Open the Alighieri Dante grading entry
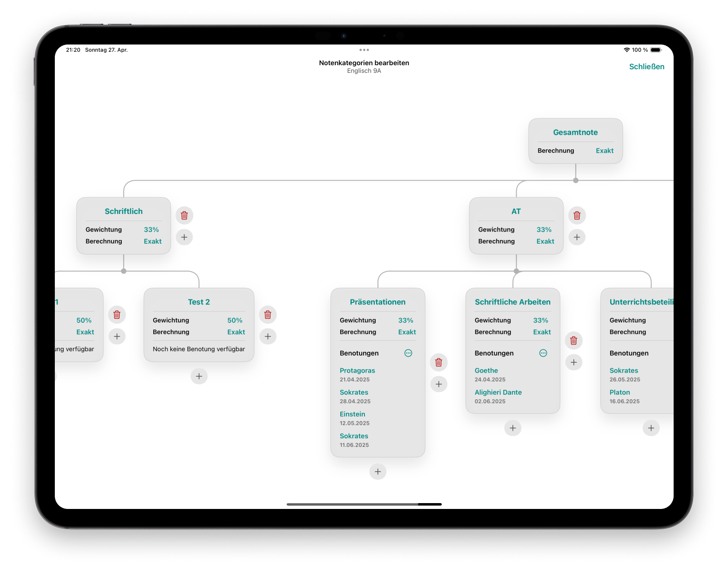The height and width of the screenshot is (571, 728). 498,397
